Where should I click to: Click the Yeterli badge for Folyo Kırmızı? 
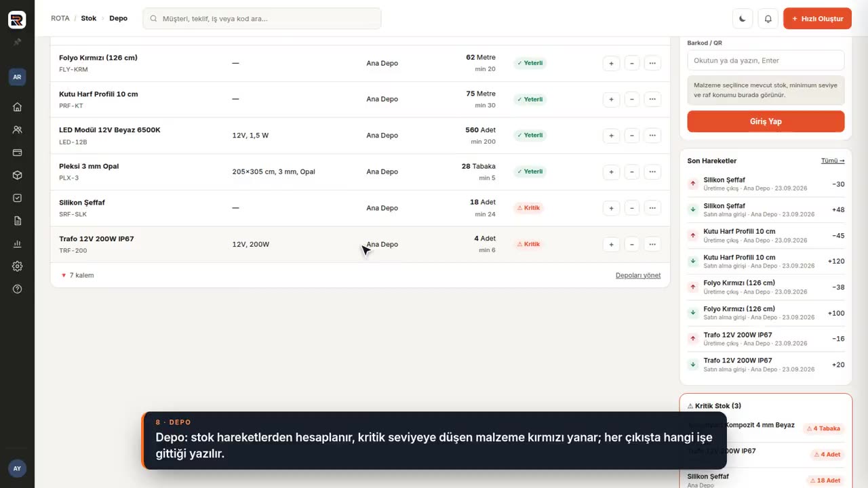[x=530, y=63]
